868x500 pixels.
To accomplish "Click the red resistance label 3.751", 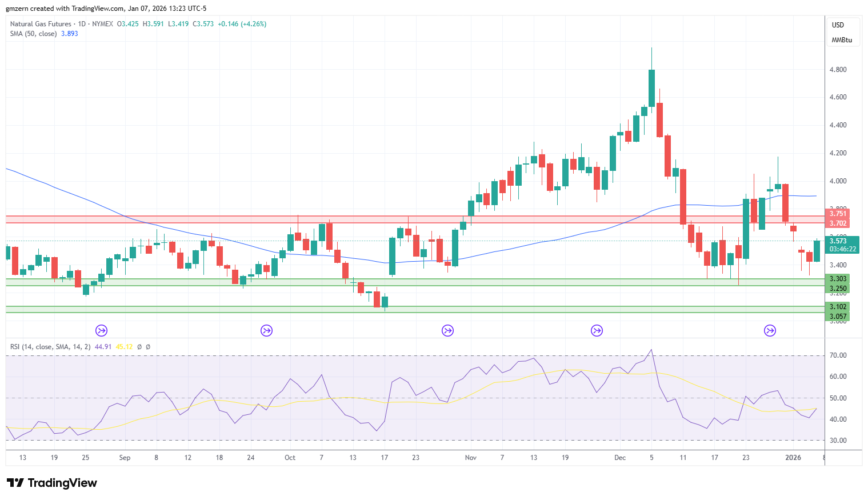I will (x=838, y=214).
